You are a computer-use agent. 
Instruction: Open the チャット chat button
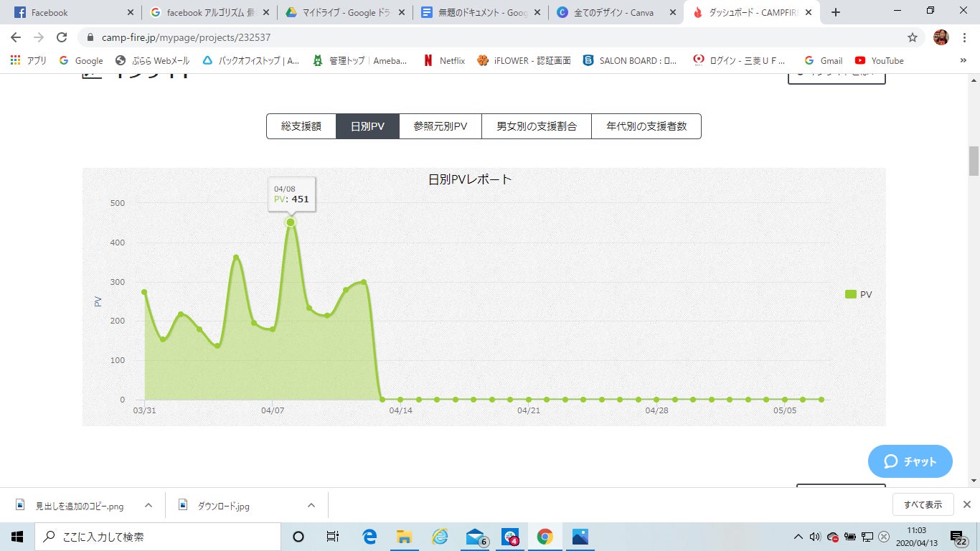click(x=910, y=461)
